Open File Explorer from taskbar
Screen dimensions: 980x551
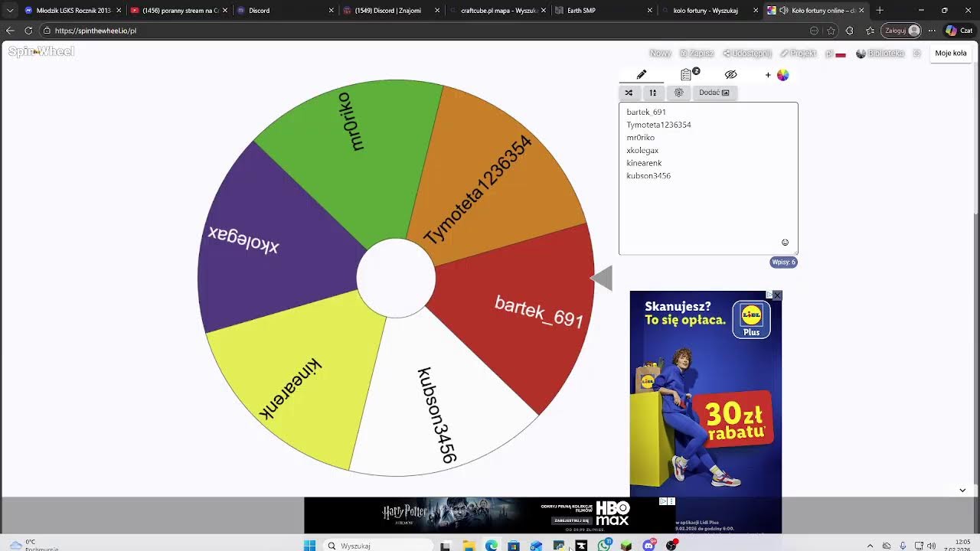click(469, 546)
